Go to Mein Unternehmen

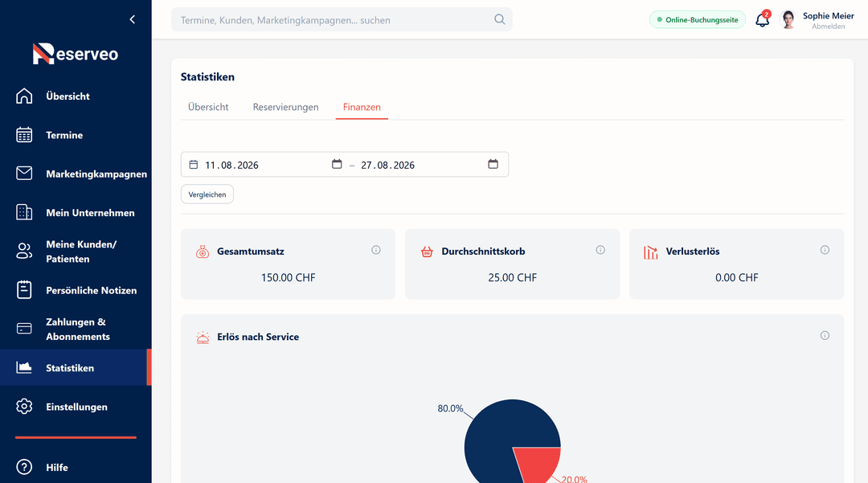76,212
